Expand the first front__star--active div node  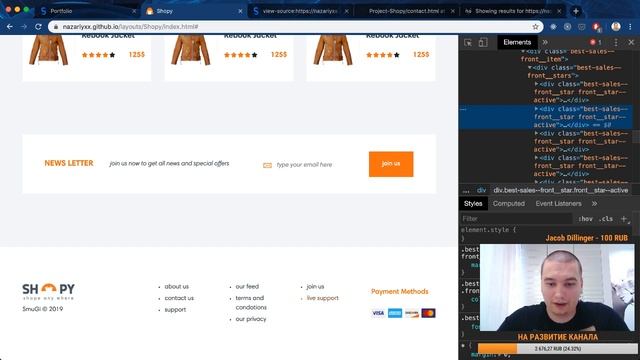536,84
